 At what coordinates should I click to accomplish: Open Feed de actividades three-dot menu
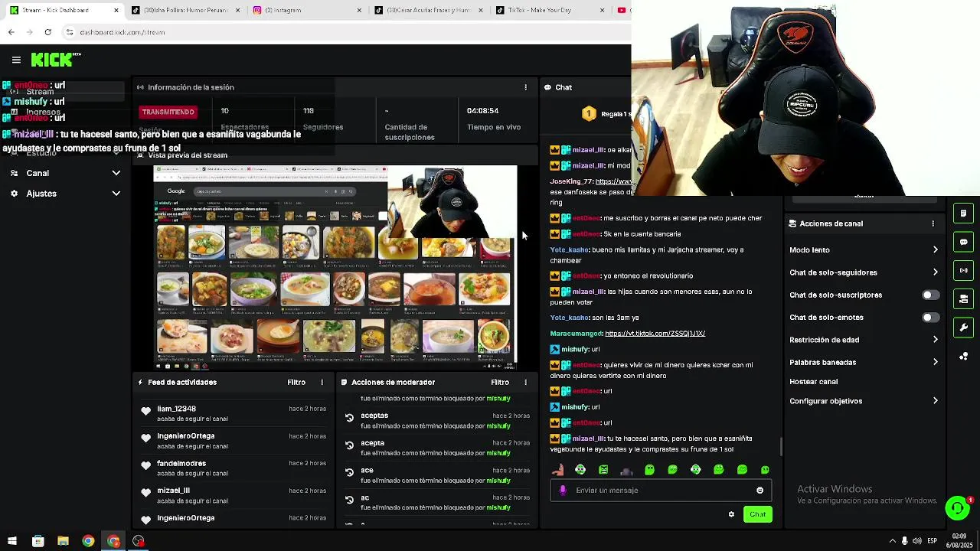click(322, 382)
